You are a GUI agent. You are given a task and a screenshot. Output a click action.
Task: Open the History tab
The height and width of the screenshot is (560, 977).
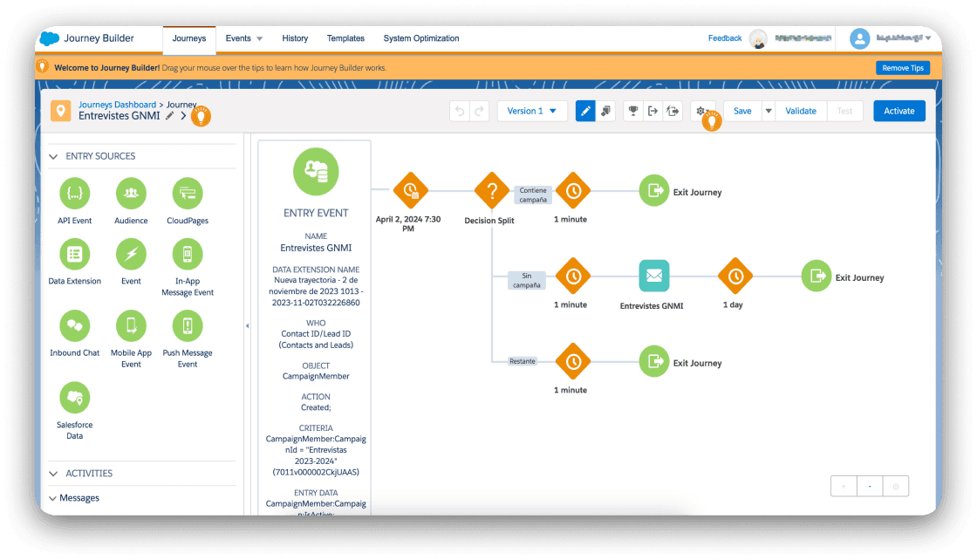(295, 38)
